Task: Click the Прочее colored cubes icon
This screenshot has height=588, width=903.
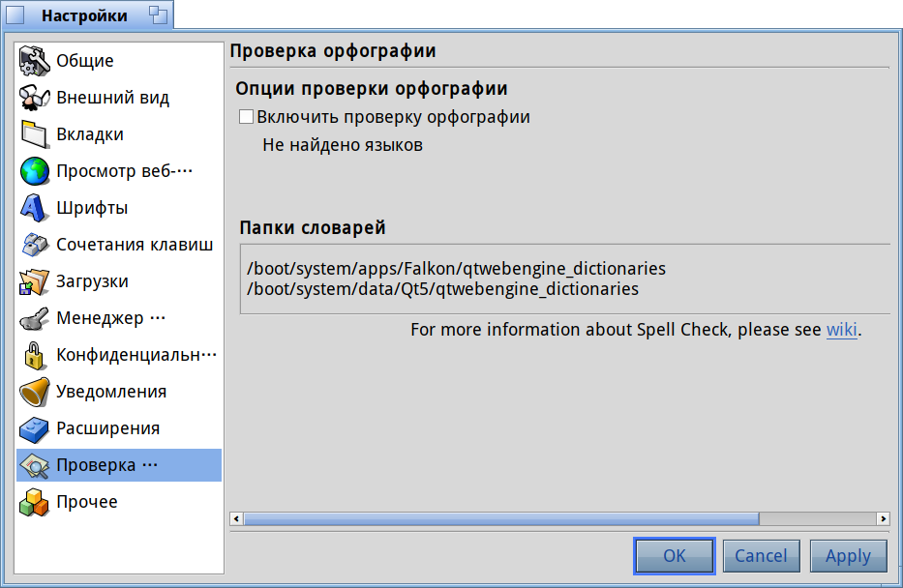Action: pyautogui.click(x=35, y=503)
